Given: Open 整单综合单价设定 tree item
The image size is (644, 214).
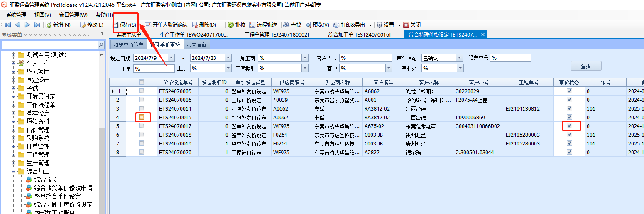Looking at the screenshot, I should pos(57,196).
